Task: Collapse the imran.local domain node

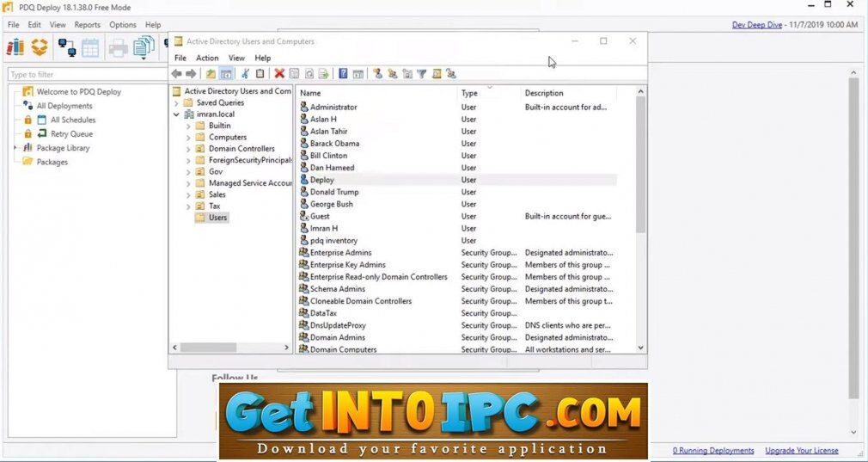Action: 176,114
